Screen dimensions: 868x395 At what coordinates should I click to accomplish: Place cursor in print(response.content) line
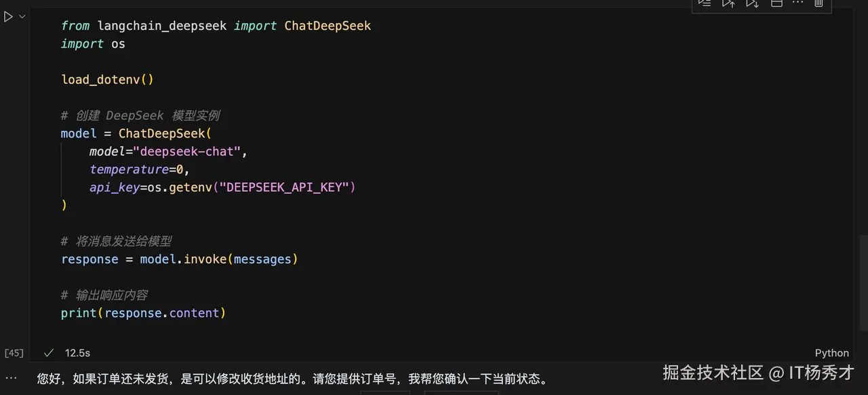tap(143, 313)
